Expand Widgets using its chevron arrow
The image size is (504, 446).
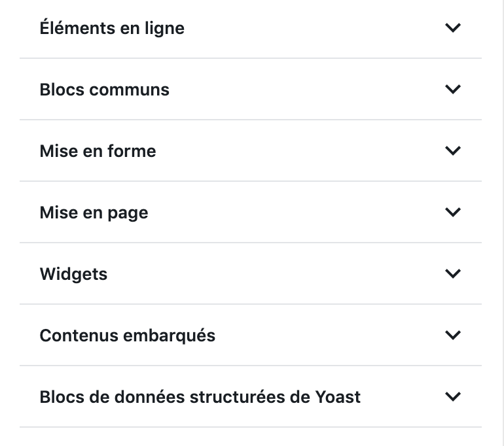pos(452,274)
